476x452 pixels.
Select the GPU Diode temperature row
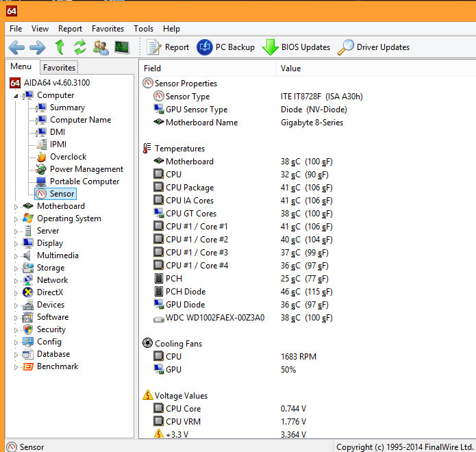[x=308, y=305]
